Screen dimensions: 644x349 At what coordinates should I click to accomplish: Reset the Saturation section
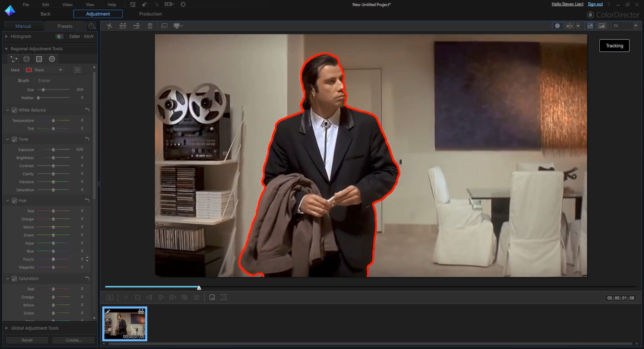click(x=87, y=278)
